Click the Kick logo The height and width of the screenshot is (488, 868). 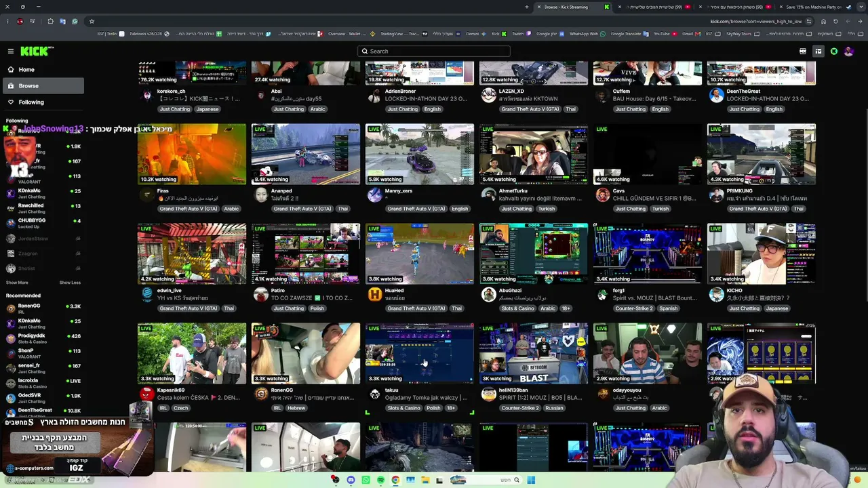pyautogui.click(x=36, y=51)
